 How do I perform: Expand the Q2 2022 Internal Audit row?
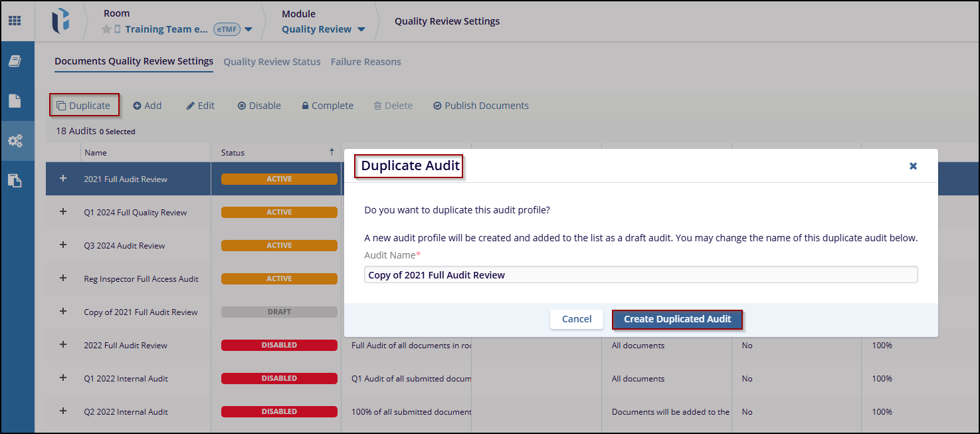63,411
